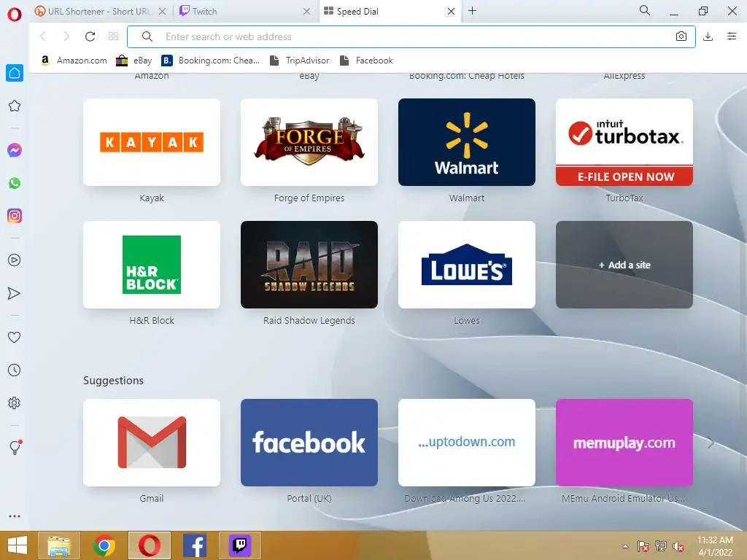
Task: Open the memuplay.com suggestion tile
Action: (624, 443)
